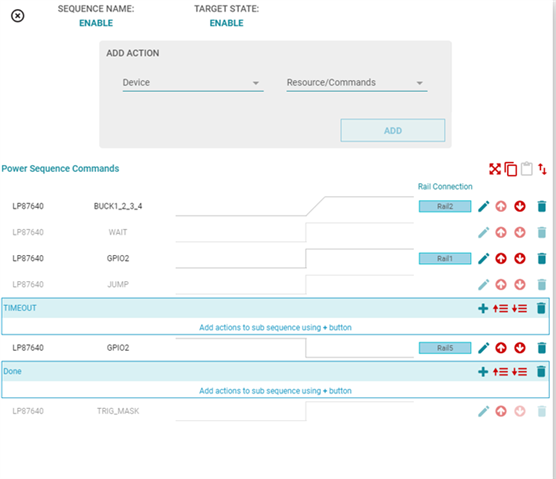556x479 pixels.
Task: Select the Rail5 connection tag
Action: click(445, 348)
